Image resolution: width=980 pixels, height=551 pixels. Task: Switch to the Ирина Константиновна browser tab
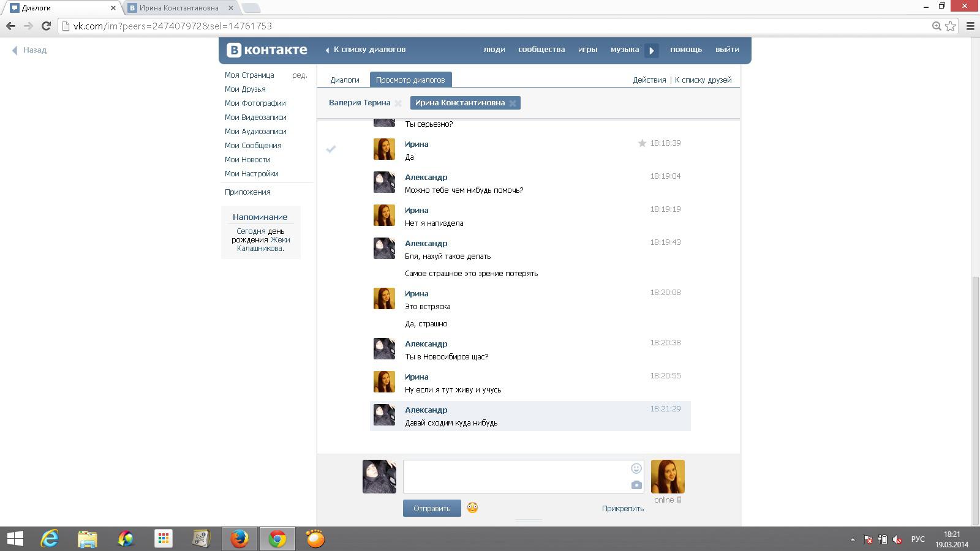coord(179,8)
